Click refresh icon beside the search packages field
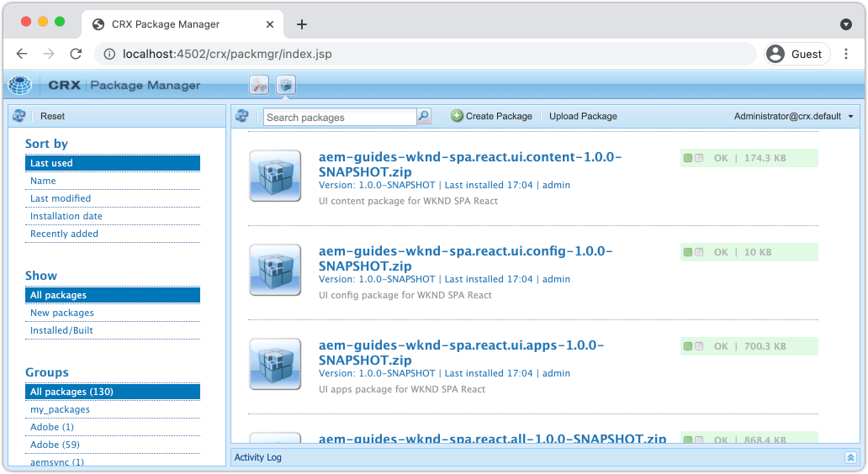 [242, 116]
